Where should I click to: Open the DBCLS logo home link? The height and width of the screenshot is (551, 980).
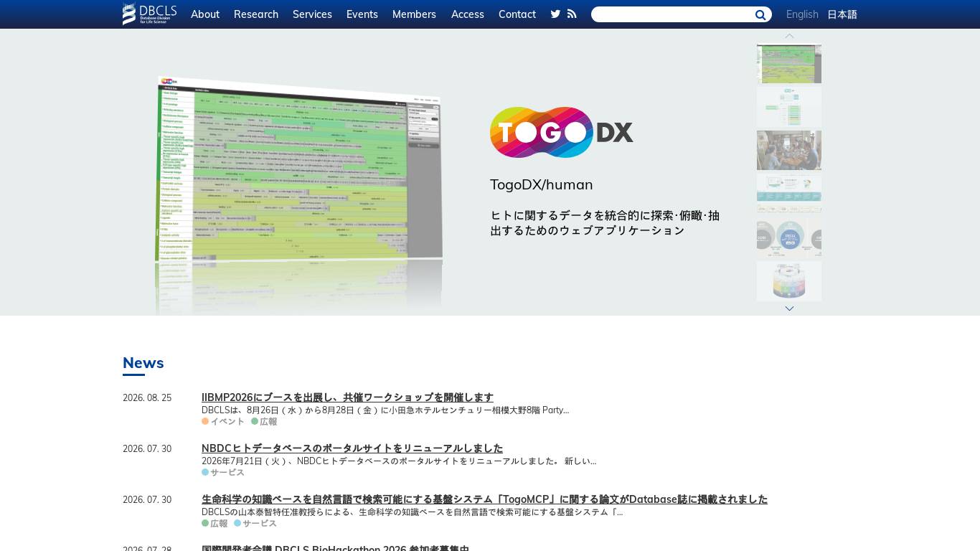click(149, 14)
